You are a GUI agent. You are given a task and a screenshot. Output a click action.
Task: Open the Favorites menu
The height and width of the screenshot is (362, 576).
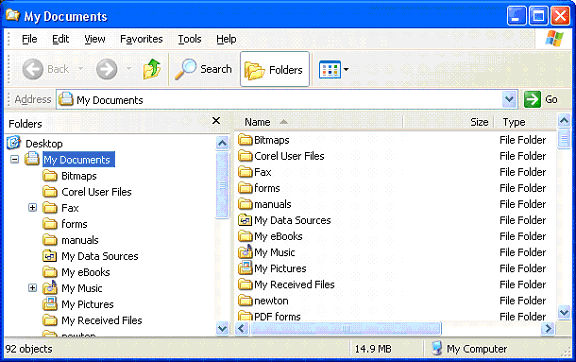[x=141, y=39]
